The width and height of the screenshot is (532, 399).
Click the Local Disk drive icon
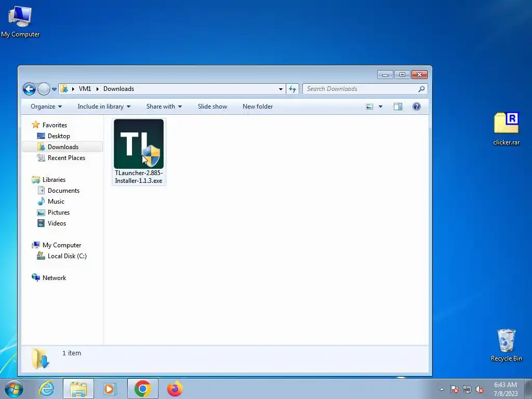click(x=41, y=256)
